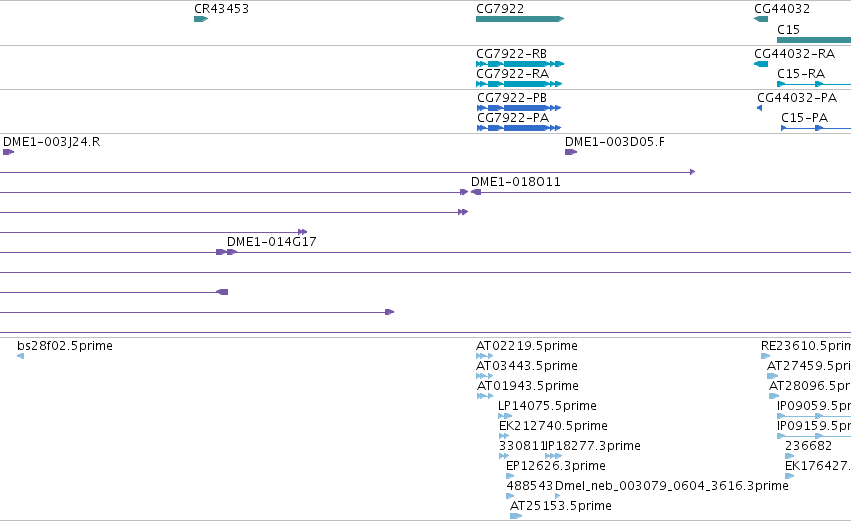Open the C15-RA transcript

(814, 84)
